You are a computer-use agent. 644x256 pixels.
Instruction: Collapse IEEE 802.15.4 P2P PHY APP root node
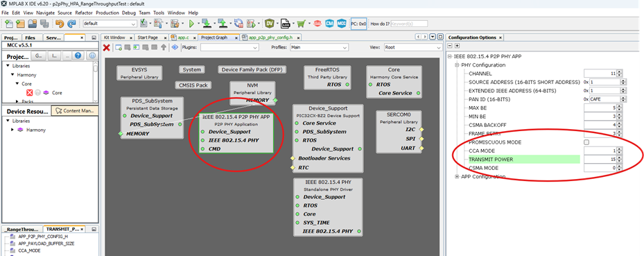[450, 57]
